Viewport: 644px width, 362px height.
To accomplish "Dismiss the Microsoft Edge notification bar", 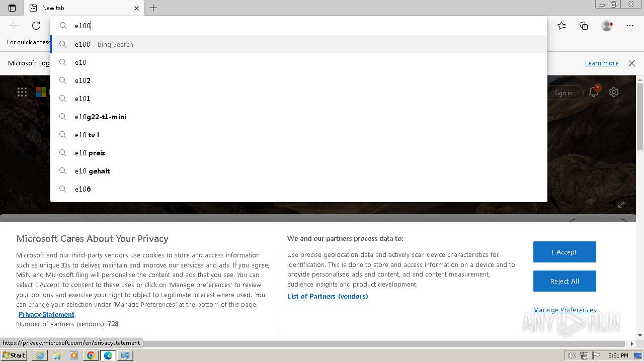I will (632, 63).
